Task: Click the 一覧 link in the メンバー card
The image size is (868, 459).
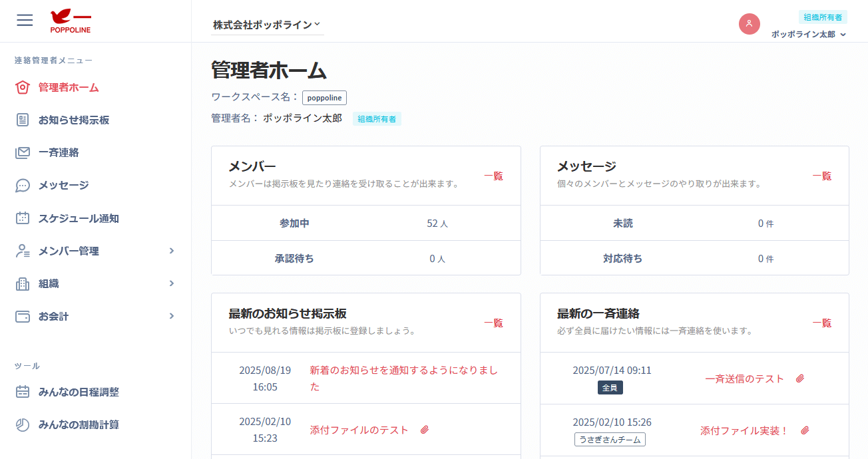Action: coord(494,176)
